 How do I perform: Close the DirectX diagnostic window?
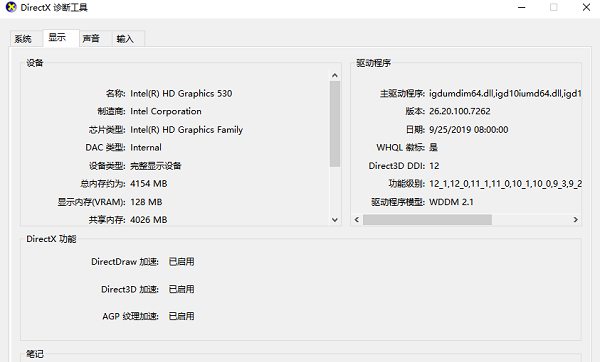pyautogui.click(x=586, y=7)
